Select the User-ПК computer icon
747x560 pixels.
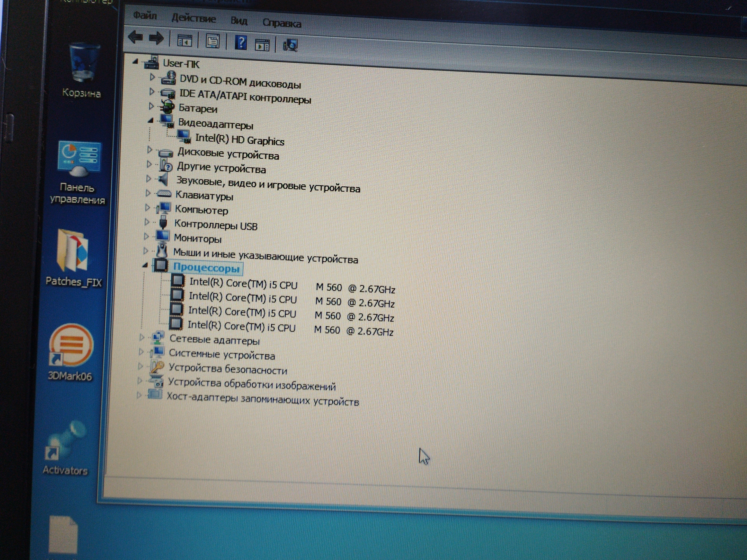coord(151,62)
